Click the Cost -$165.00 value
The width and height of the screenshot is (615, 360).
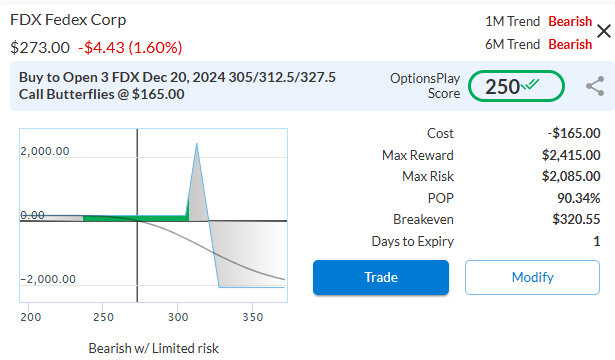[x=574, y=133]
